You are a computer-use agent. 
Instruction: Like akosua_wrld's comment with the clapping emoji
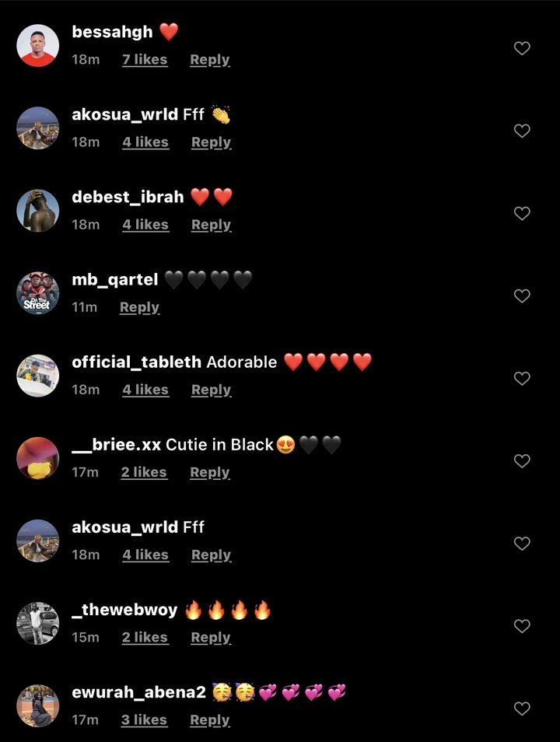click(x=522, y=131)
